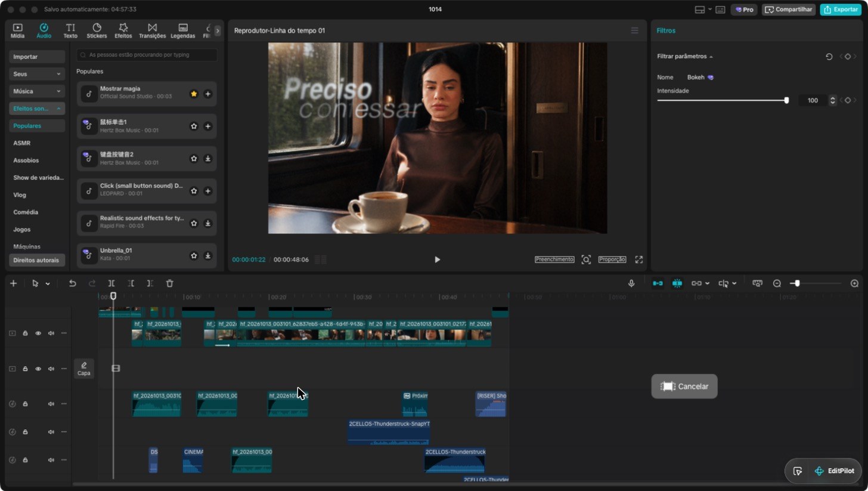Zoom in the timeline with plus magnifier
The height and width of the screenshot is (491, 868).
(x=854, y=283)
